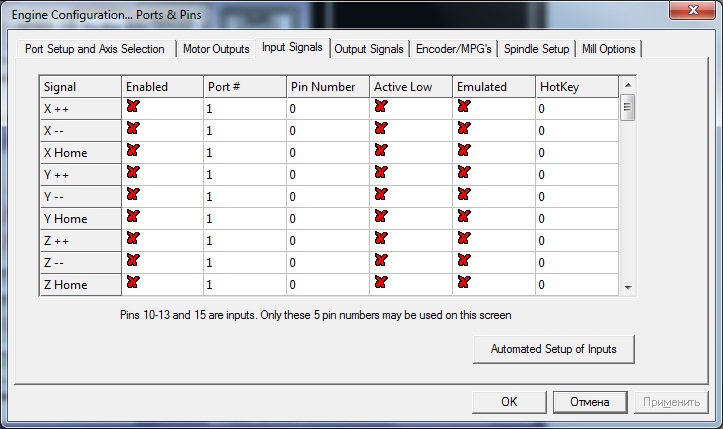This screenshot has height=429, width=723.
Task: Toggle Active Low mark for Z --
Action: pyautogui.click(x=381, y=260)
